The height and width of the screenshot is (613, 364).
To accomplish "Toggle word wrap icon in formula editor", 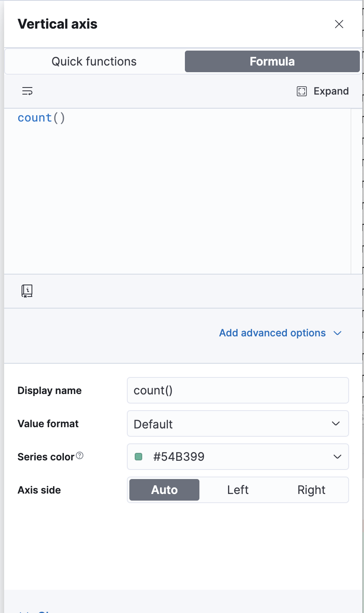I will (27, 91).
